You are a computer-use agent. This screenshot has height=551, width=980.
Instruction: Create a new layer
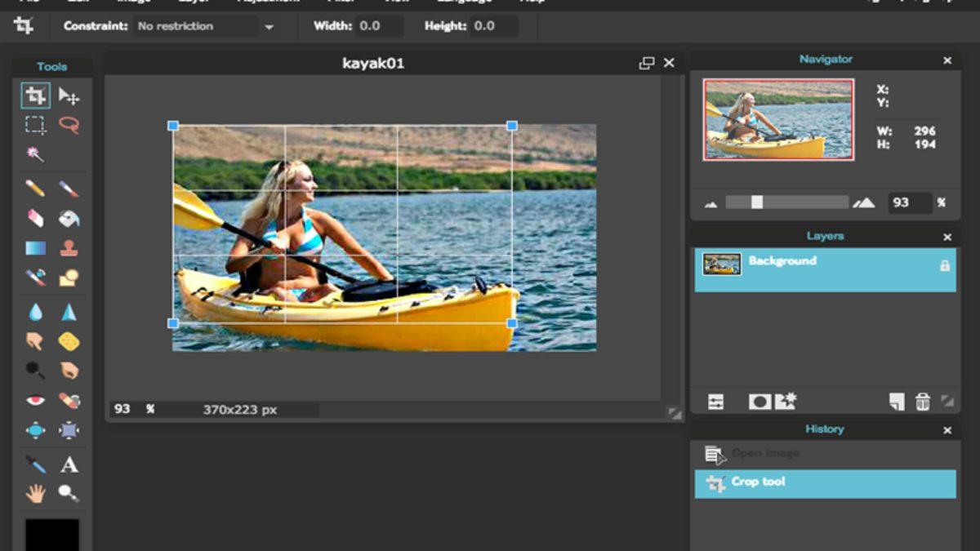(x=896, y=401)
